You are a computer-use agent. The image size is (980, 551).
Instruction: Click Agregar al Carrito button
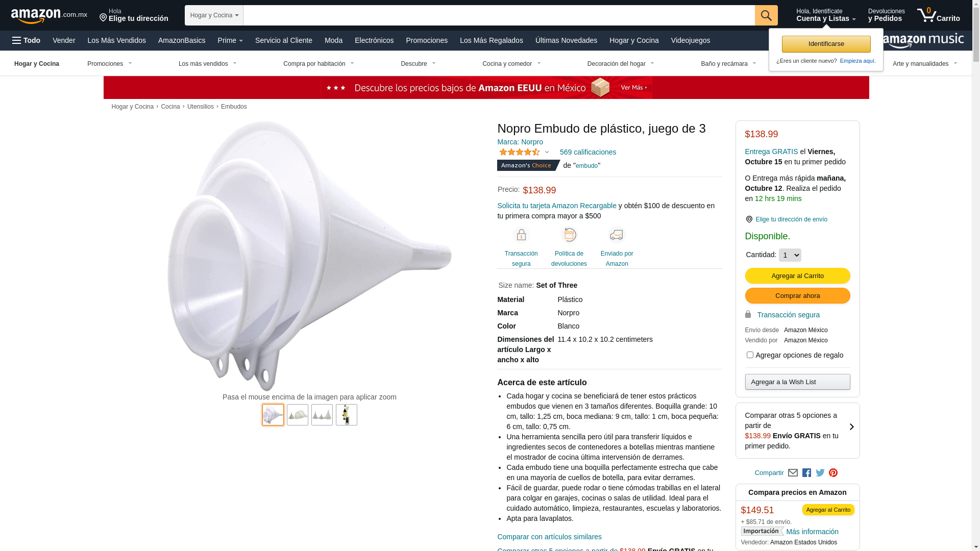tap(797, 276)
